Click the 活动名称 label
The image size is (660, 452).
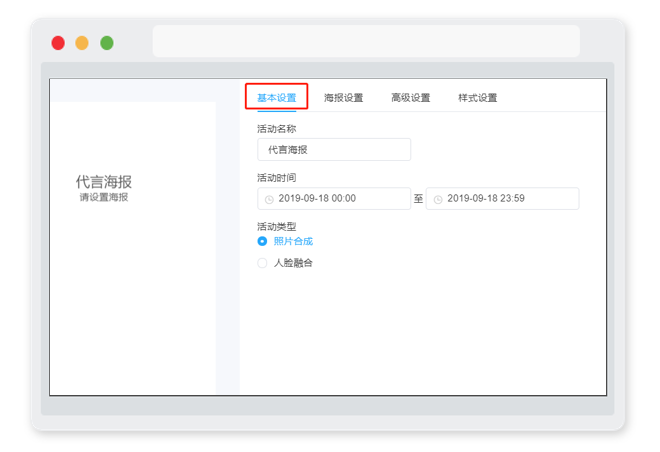tap(277, 129)
